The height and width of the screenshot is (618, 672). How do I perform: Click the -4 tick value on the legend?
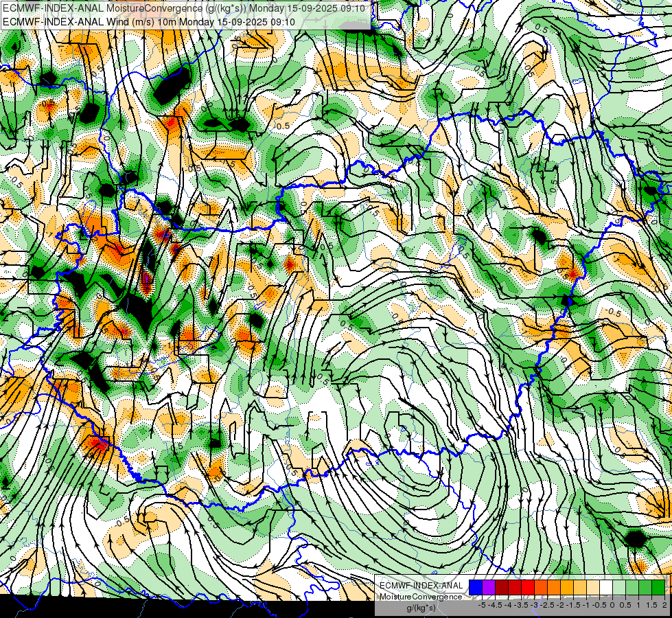pos(508,605)
